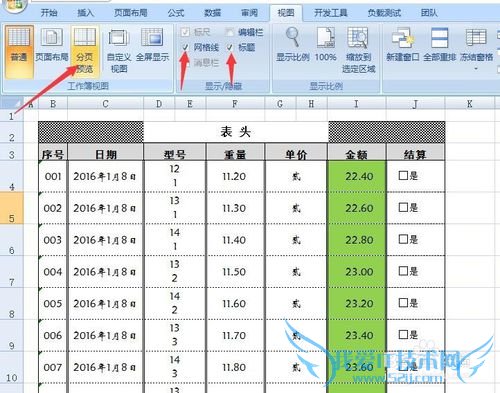The height and width of the screenshot is (393, 500).
Task: Select the cell containing 007
Action: click(53, 368)
